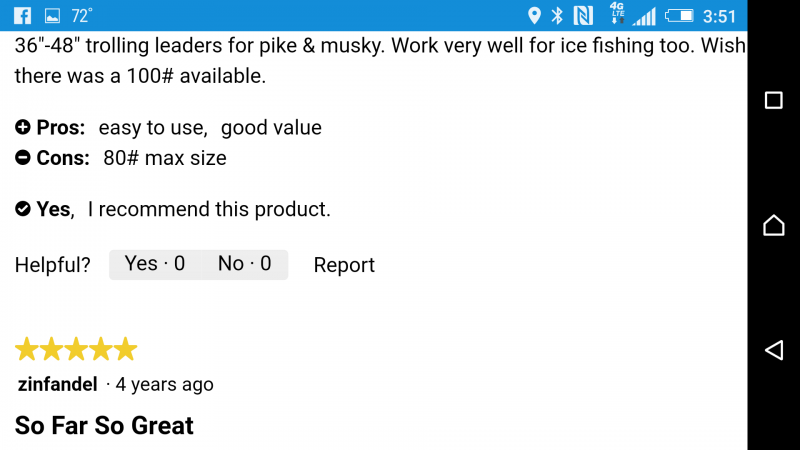Tap the NFC status icon

tap(584, 15)
